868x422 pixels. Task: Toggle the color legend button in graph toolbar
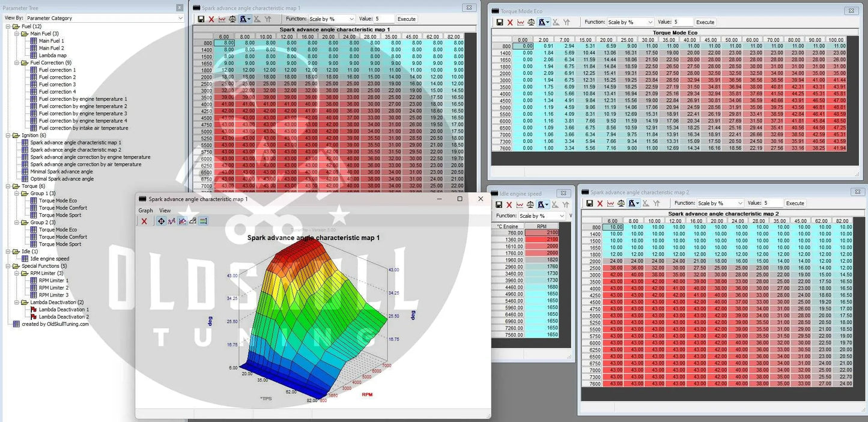204,222
